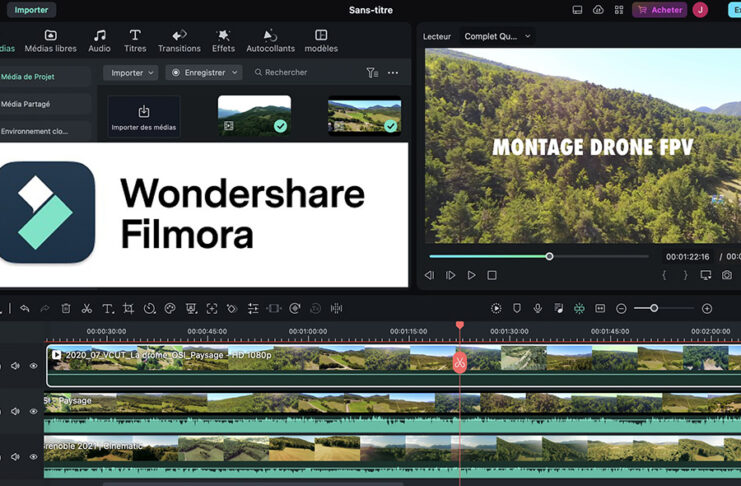Adjust the timeline zoom slider

point(663,308)
